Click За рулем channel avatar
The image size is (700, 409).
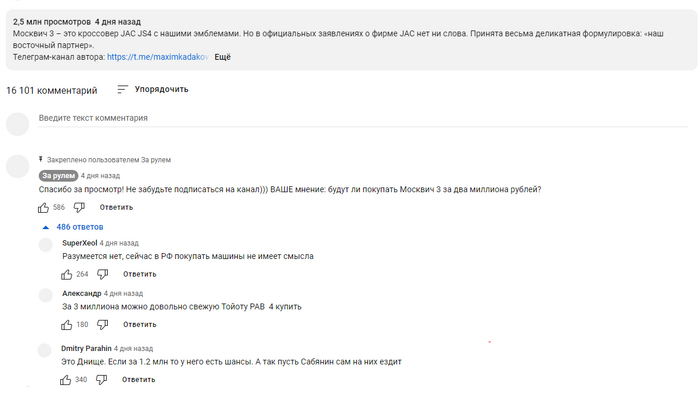(17, 167)
